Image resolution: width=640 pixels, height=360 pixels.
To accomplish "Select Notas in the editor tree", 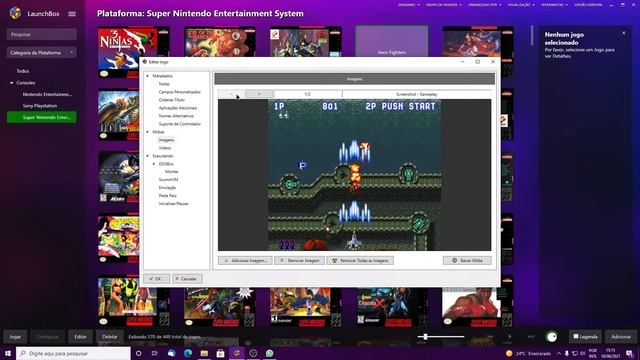I will pyautogui.click(x=164, y=84).
